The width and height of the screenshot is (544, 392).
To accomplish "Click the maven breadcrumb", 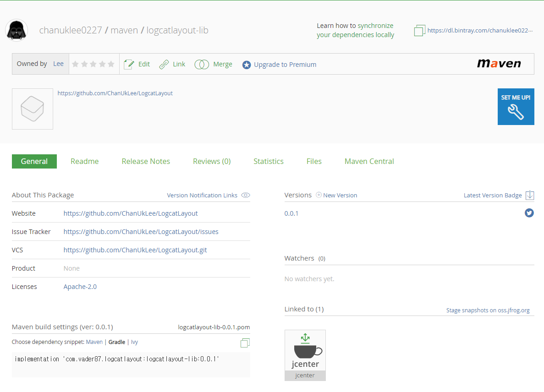I will [124, 30].
